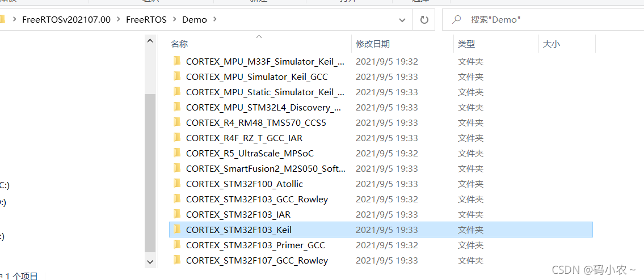Click folder icon of CORTEX_MPU_Simulator_Keil_GCC

tap(177, 77)
